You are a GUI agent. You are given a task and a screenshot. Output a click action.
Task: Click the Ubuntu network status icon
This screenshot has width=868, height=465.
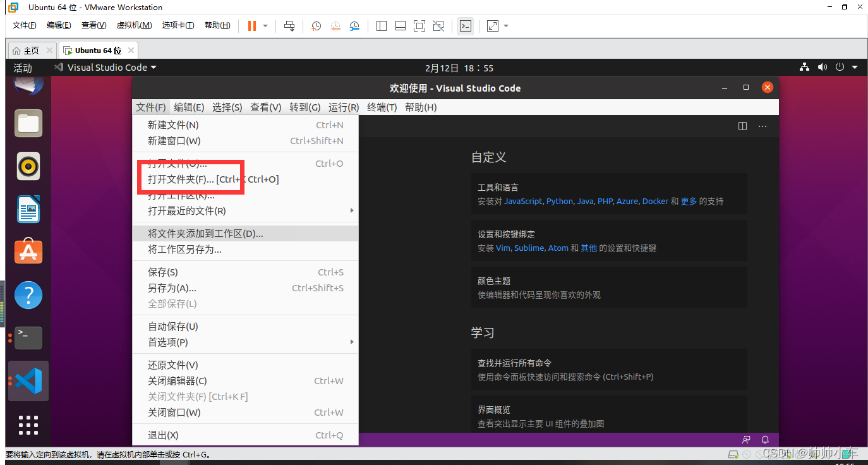pyautogui.click(x=804, y=68)
